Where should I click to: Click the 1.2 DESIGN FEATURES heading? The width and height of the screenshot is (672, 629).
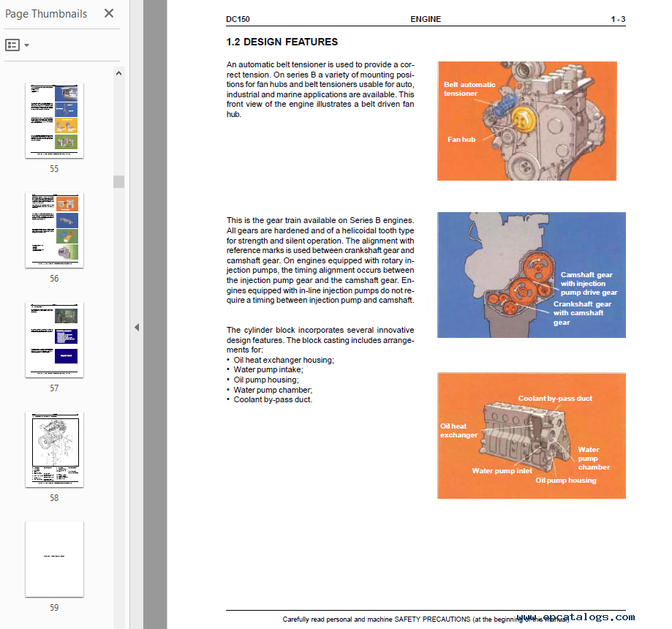[282, 42]
